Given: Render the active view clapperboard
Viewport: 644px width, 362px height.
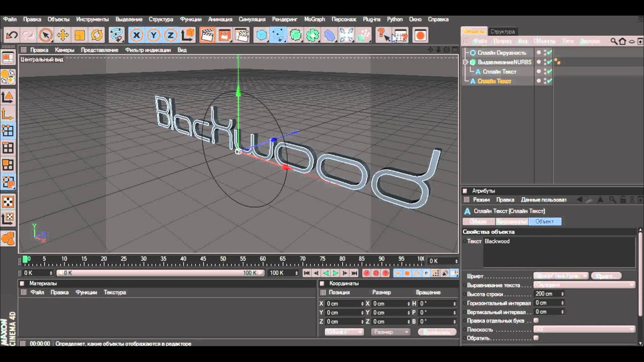Looking at the screenshot, I should point(207,35).
